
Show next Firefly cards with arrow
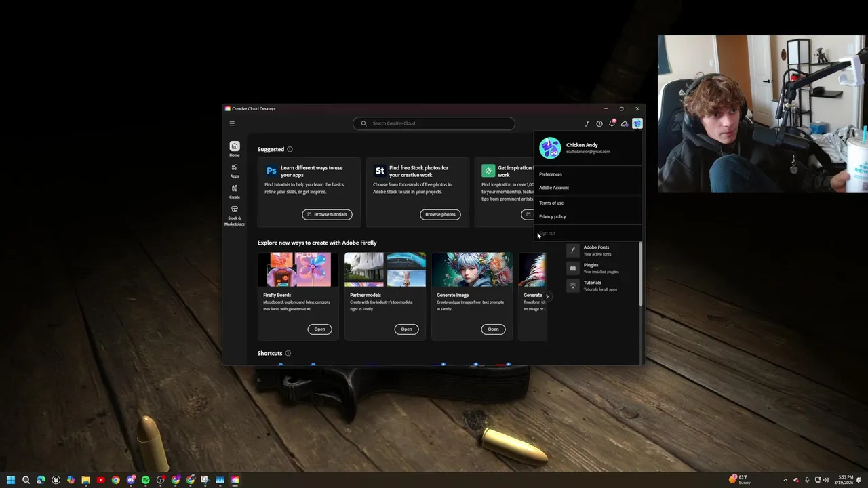tap(547, 296)
